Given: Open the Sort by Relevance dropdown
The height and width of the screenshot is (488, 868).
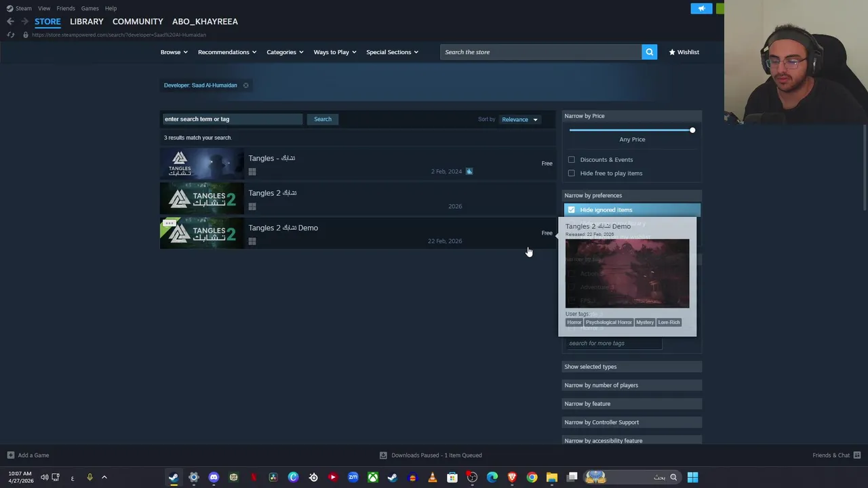Looking at the screenshot, I should click(519, 119).
